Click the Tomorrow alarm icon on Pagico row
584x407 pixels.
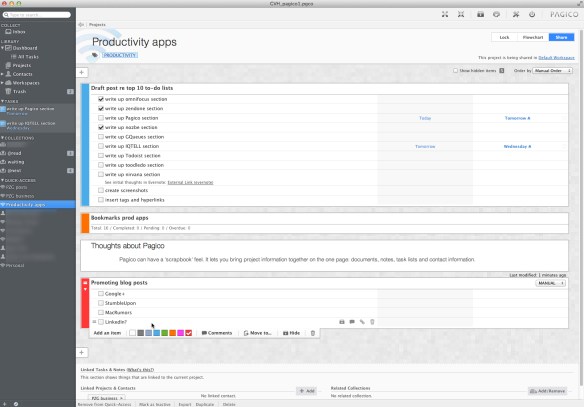point(529,118)
